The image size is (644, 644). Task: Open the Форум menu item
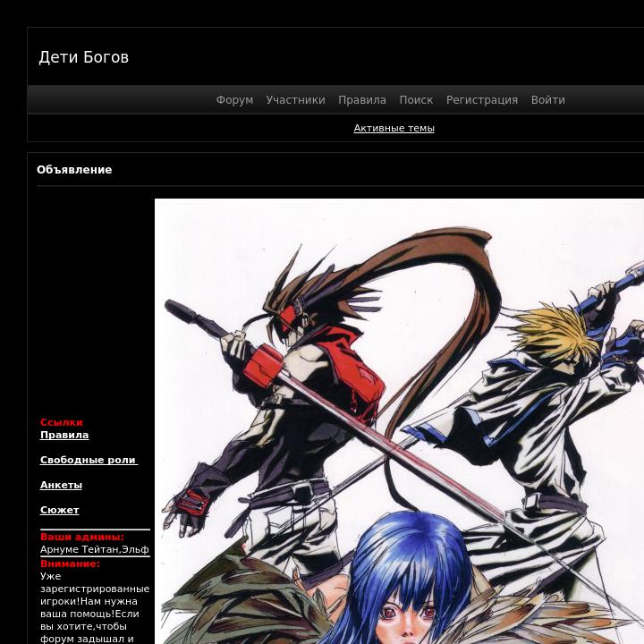coord(234,100)
